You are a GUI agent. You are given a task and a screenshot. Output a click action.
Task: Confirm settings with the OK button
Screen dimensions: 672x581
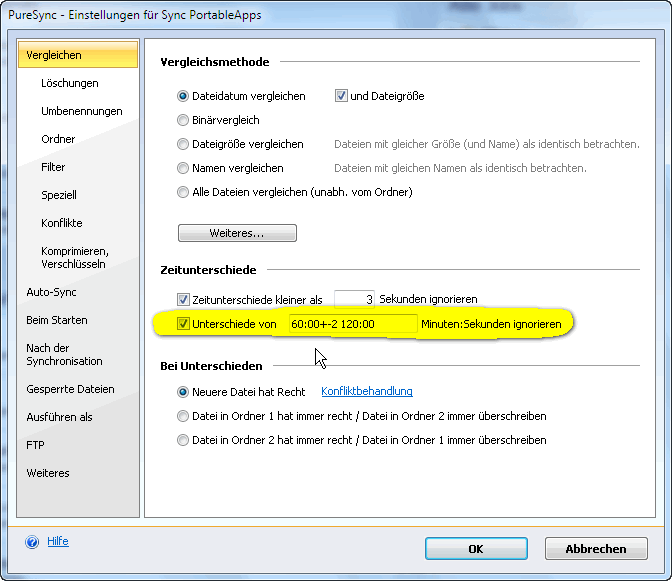pyautogui.click(x=476, y=549)
